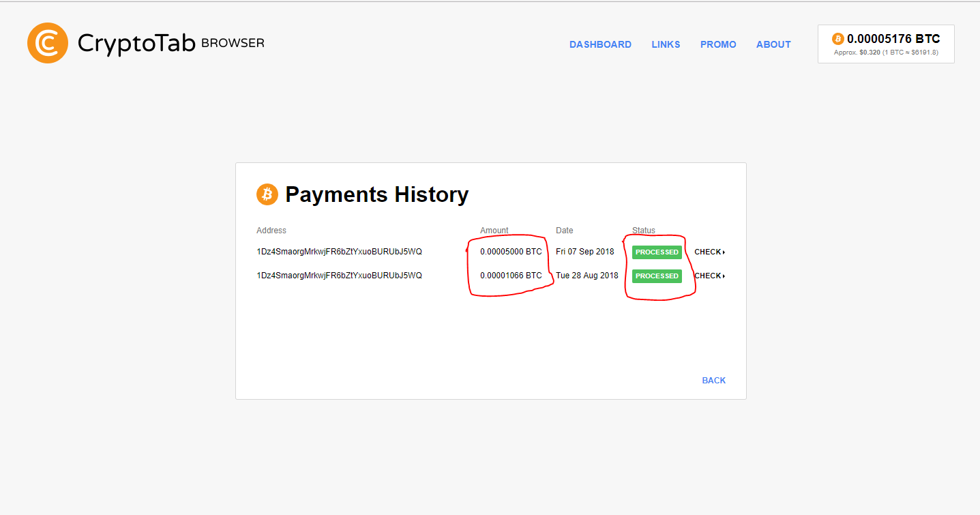Click the PROCESSED badge for the Aug 28 payment
Image resolution: width=980 pixels, height=515 pixels.
(656, 276)
